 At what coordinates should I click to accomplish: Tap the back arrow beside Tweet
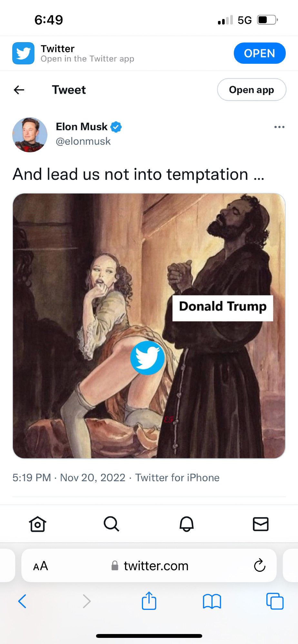pos(19,90)
